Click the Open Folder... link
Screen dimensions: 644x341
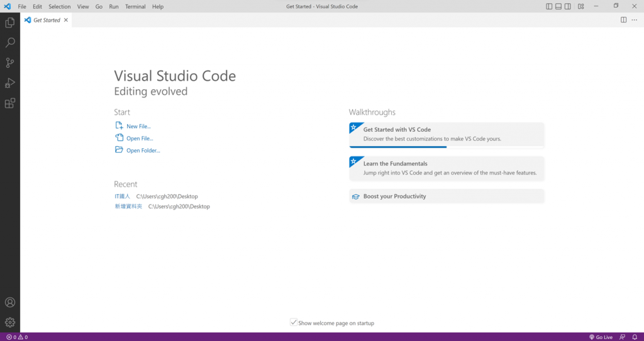click(x=143, y=151)
